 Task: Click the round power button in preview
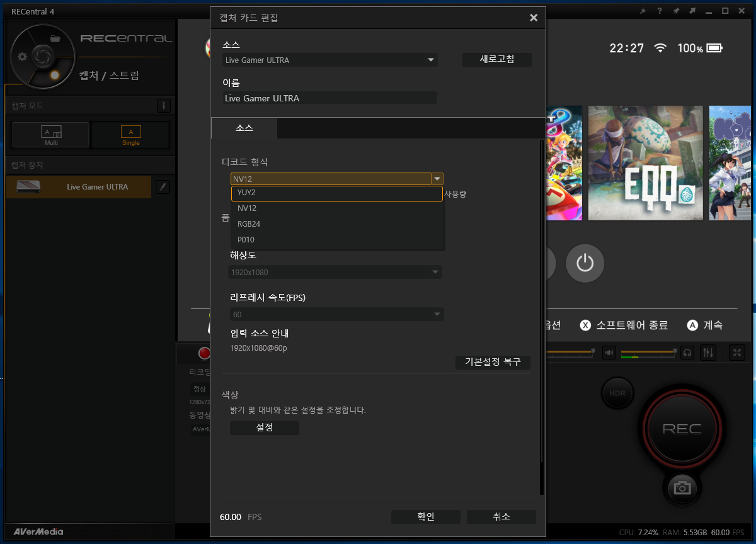[x=585, y=263]
